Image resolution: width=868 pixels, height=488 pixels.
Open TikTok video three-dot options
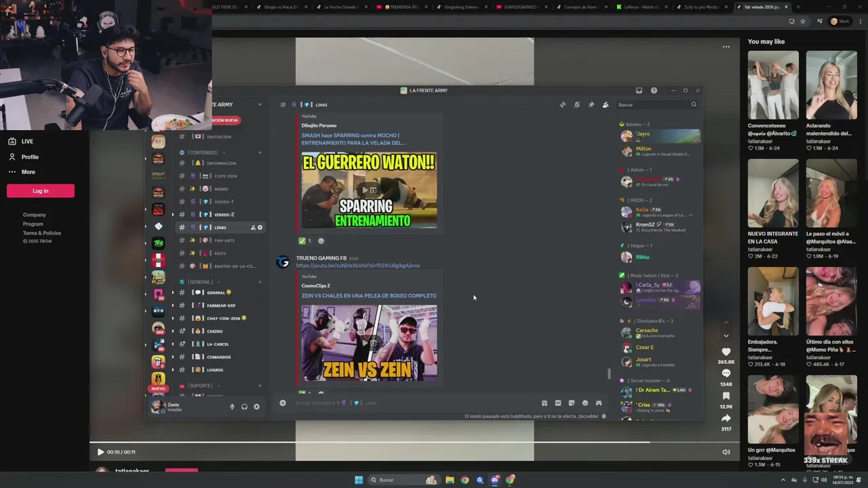[726, 47]
